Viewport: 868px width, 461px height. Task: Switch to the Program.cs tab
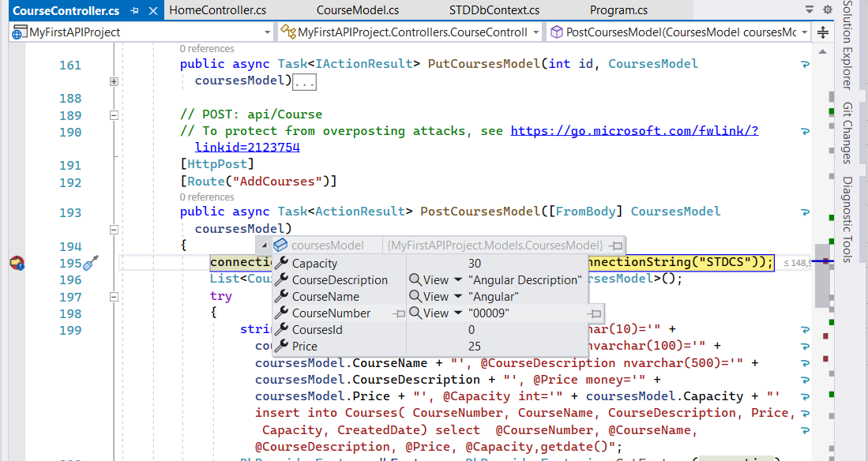point(619,10)
